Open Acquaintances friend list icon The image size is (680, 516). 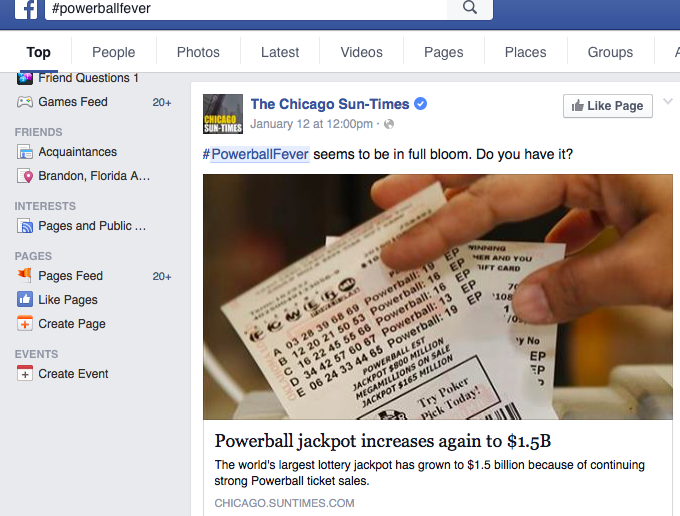click(x=25, y=152)
